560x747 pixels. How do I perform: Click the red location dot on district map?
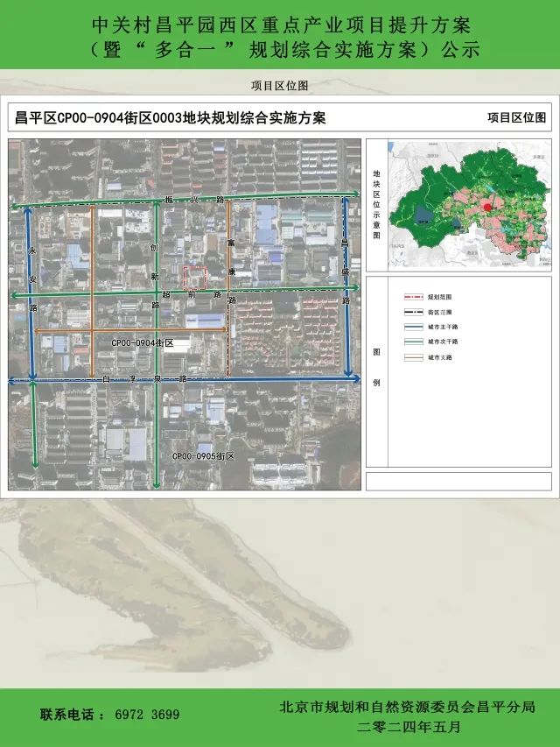(486, 207)
